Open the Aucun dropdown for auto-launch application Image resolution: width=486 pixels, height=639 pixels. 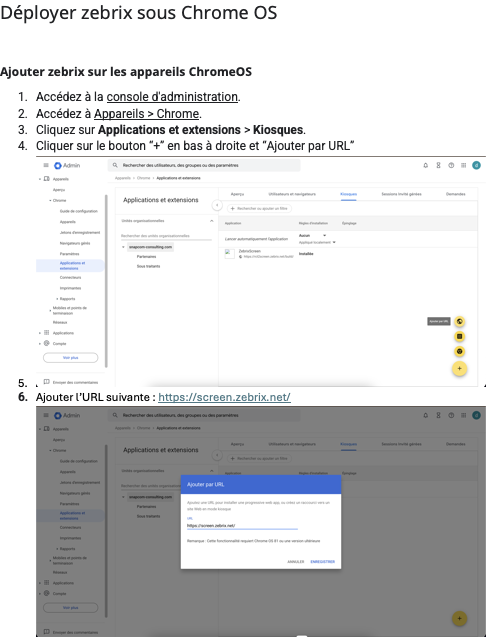pos(312,236)
